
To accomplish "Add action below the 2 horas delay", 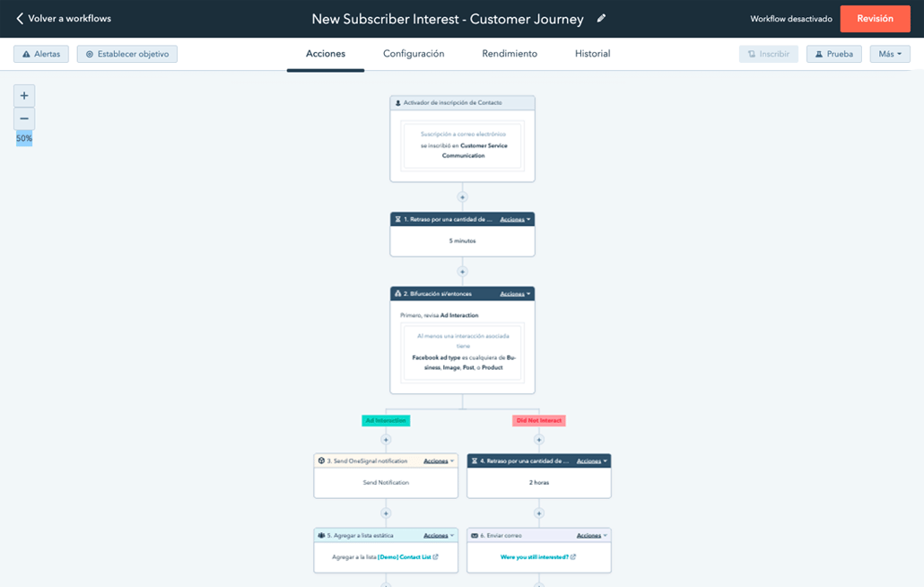I will pos(538,513).
